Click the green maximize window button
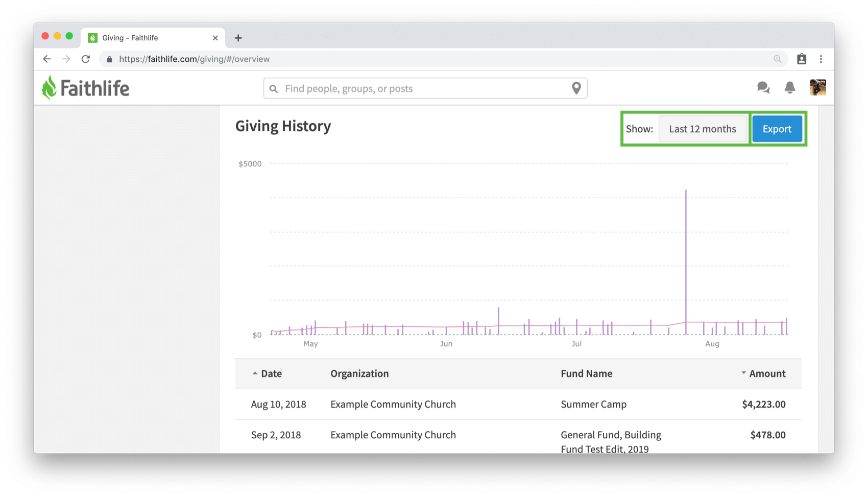This screenshot has height=498, width=868. tap(69, 36)
